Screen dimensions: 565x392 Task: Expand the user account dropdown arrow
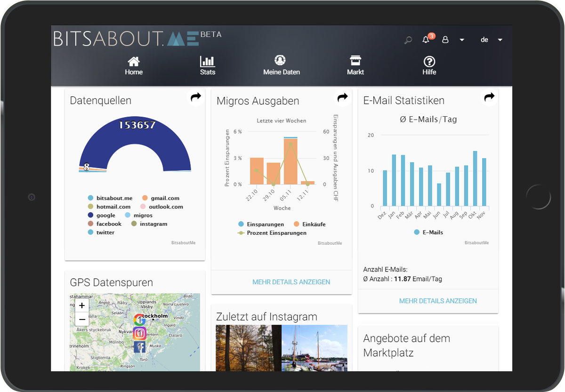coord(462,40)
